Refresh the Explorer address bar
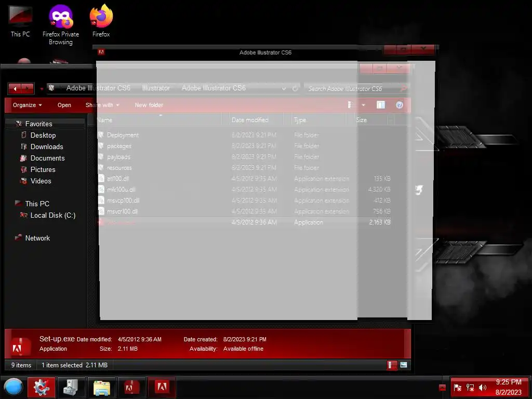The height and width of the screenshot is (399, 532). [295, 88]
